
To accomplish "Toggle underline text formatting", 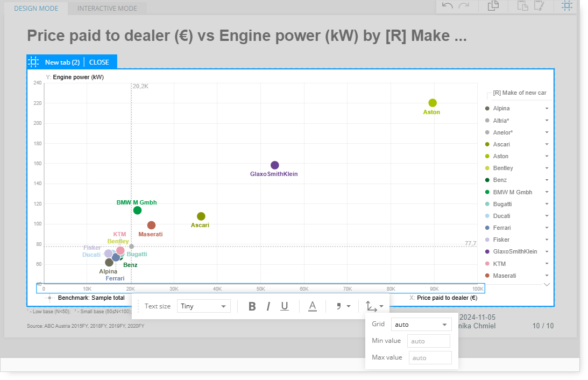I will point(285,306).
